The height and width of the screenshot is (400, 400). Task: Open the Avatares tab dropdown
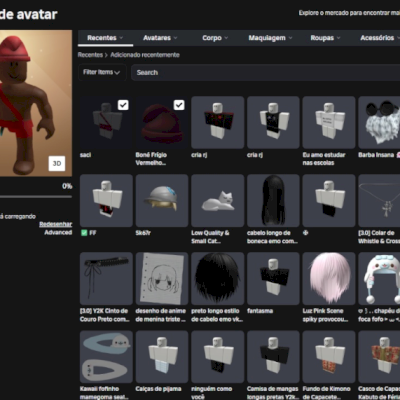coord(160,38)
